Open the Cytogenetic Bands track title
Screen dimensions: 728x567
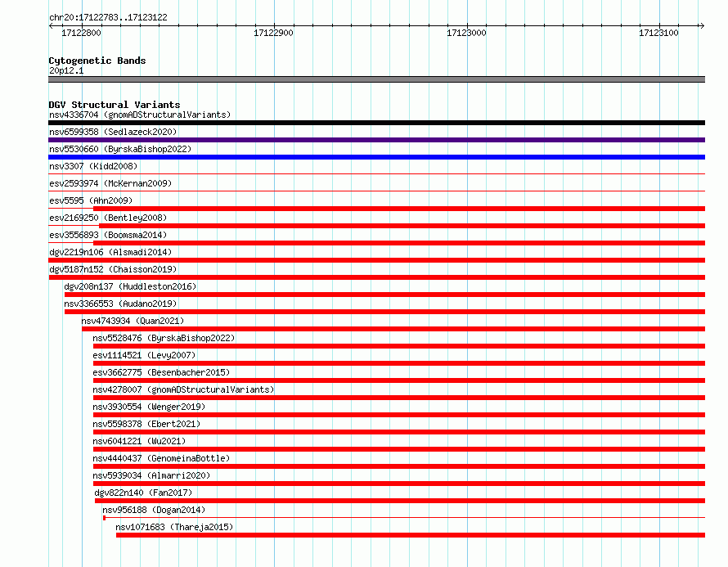[97, 61]
